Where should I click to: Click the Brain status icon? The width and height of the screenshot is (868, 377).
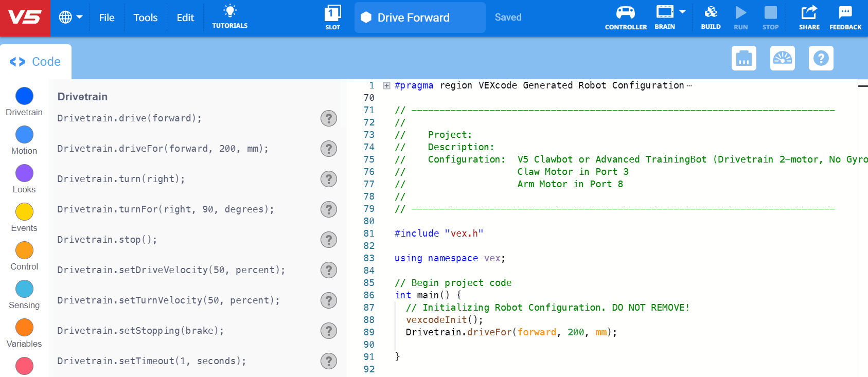(x=664, y=12)
